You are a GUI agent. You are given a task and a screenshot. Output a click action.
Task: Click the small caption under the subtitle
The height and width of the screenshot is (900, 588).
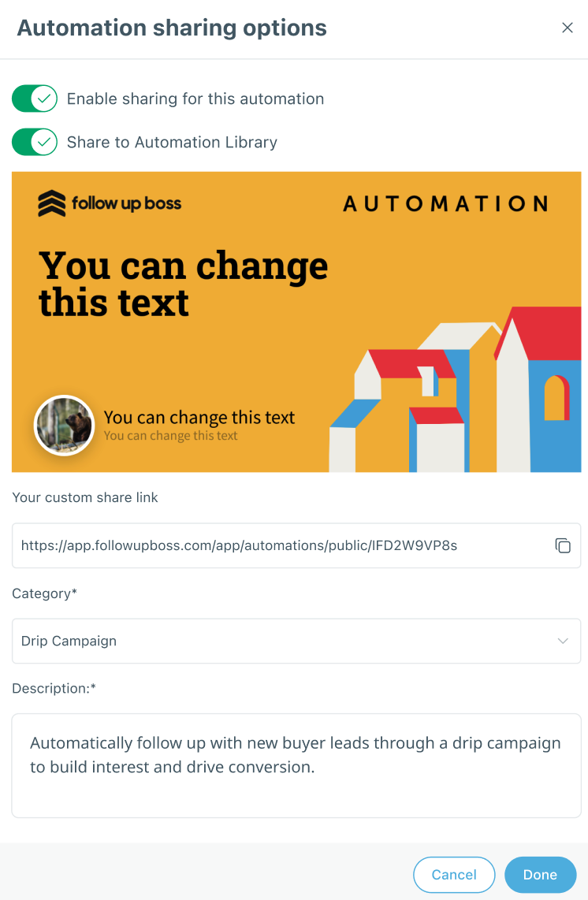pyautogui.click(x=170, y=436)
